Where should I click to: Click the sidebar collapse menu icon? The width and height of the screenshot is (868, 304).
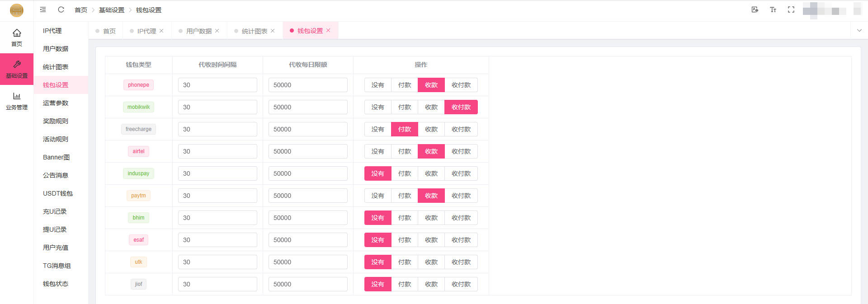coord(43,9)
